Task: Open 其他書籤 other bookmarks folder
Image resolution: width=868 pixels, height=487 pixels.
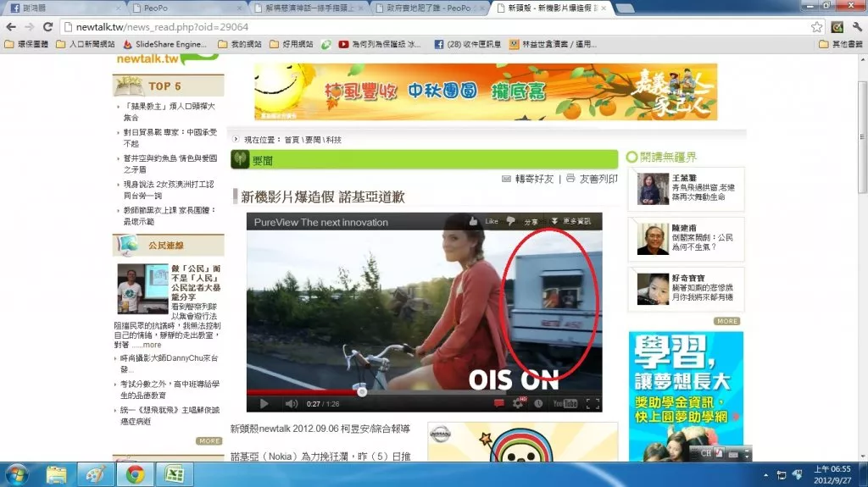Action: [840, 44]
